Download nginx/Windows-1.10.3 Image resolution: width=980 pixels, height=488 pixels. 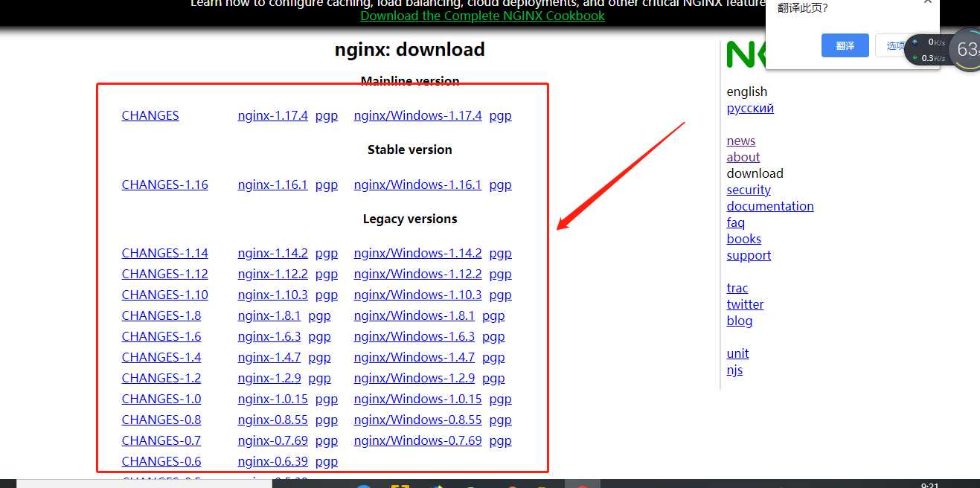(418, 295)
